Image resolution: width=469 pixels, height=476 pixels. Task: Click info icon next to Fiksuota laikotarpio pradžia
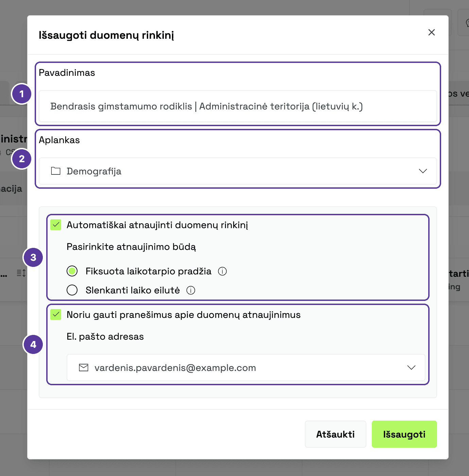tap(222, 271)
